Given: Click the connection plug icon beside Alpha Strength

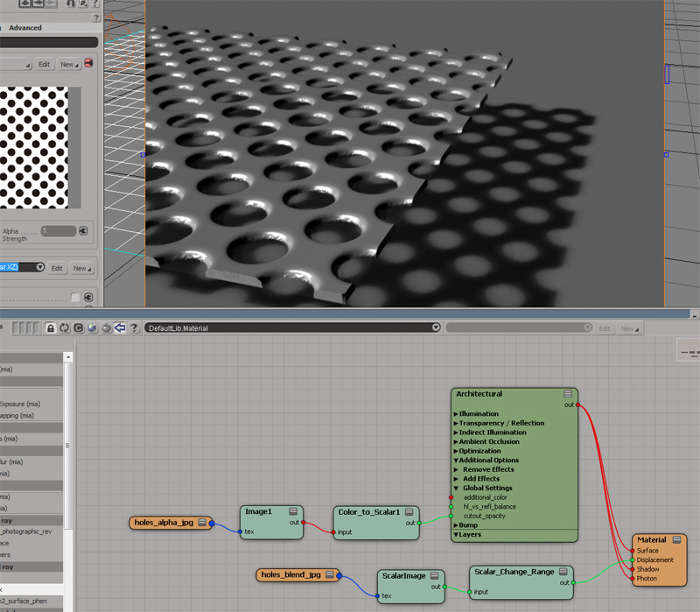Looking at the screenshot, I should [x=83, y=231].
